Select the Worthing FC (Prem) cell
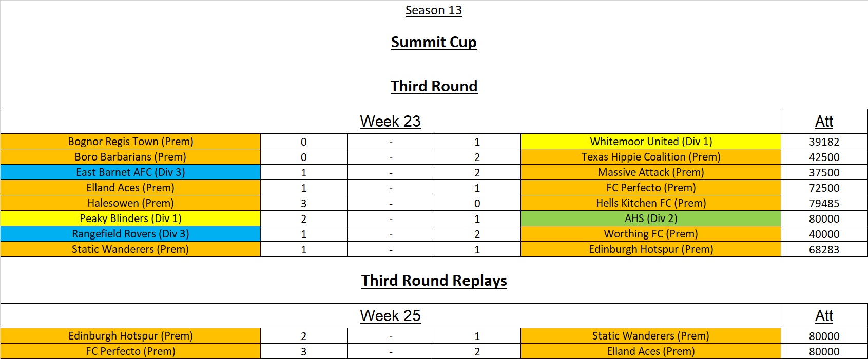Screen dimensions: 868x359 pos(650,234)
